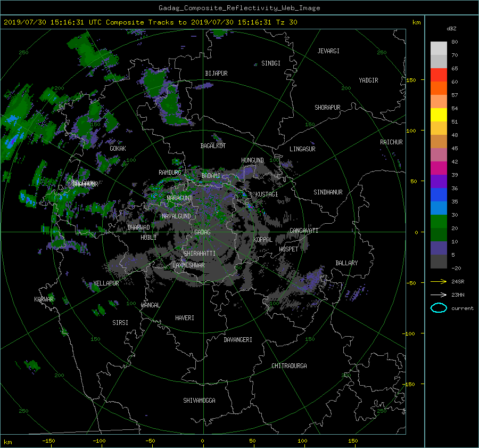This screenshot has width=479, height=448.
Task: Click the LINGASUR city label
Action: [x=302, y=149]
